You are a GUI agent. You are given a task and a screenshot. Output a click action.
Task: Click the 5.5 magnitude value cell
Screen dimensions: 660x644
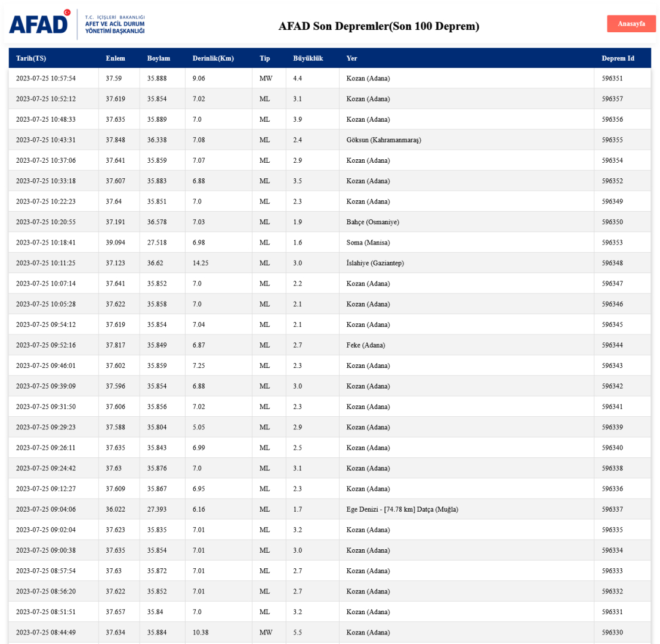pyautogui.click(x=297, y=632)
